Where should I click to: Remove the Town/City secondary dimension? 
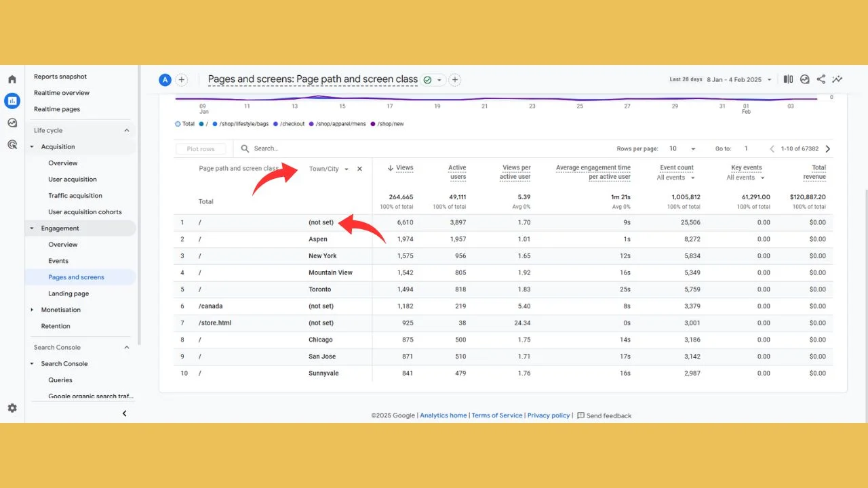click(x=359, y=169)
